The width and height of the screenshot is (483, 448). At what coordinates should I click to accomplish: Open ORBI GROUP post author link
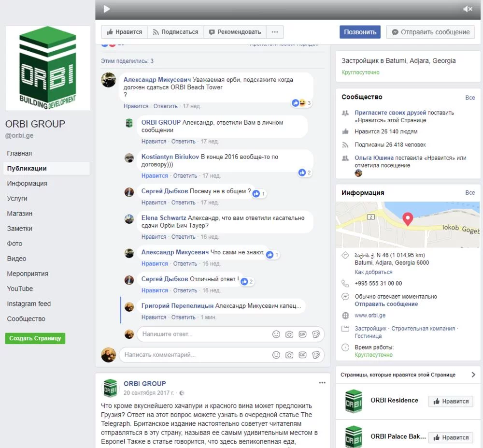click(x=144, y=384)
